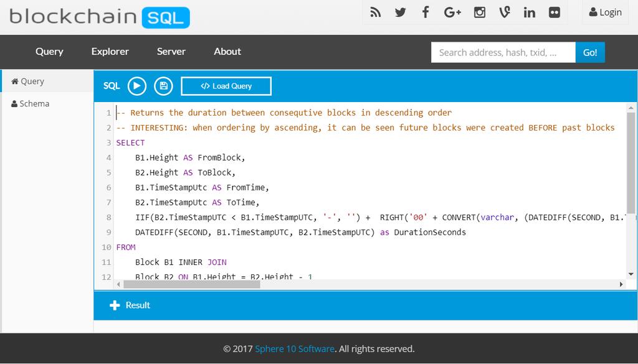This screenshot has height=364, width=638.
Task: Click the 'Returns the duration' comment line
Action: click(284, 113)
